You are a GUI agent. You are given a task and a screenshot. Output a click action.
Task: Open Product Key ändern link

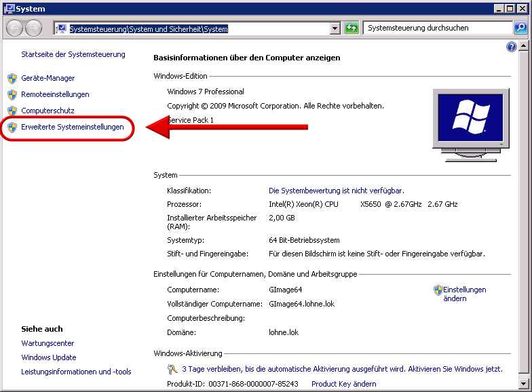pos(343,384)
